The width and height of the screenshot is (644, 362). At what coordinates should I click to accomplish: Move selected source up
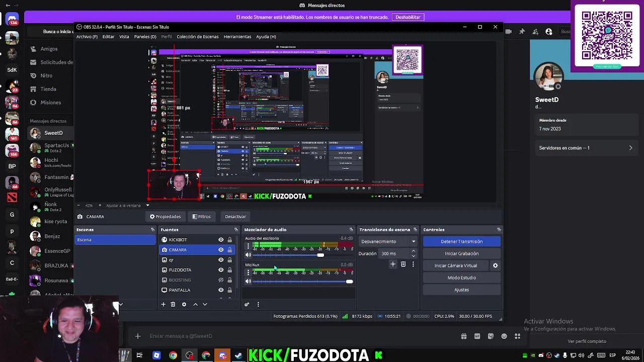coord(195,304)
